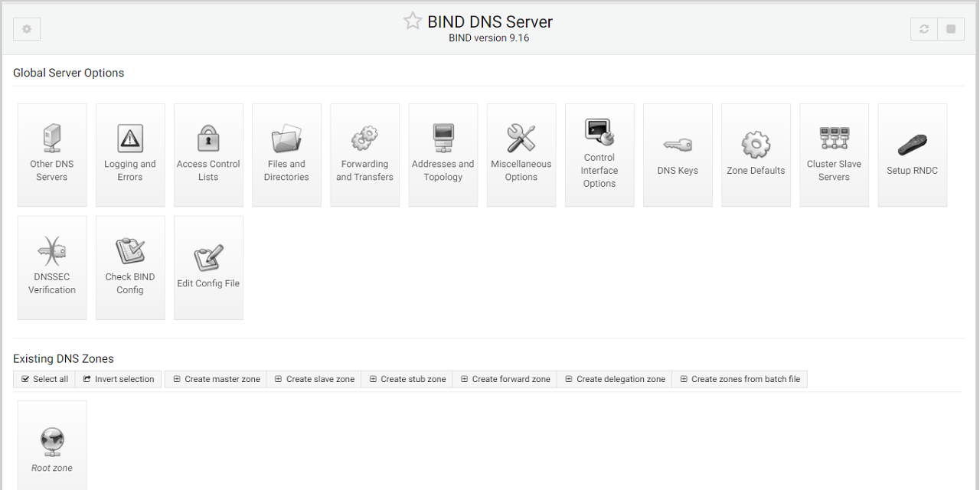The width and height of the screenshot is (980, 490).
Task: Click Select all zones button
Action: tap(44, 379)
